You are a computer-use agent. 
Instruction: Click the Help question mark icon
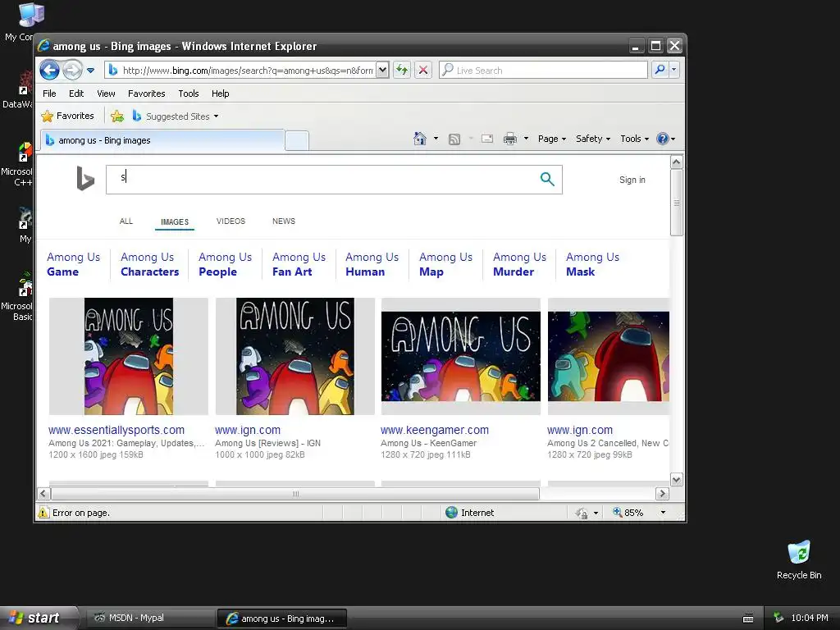click(663, 139)
